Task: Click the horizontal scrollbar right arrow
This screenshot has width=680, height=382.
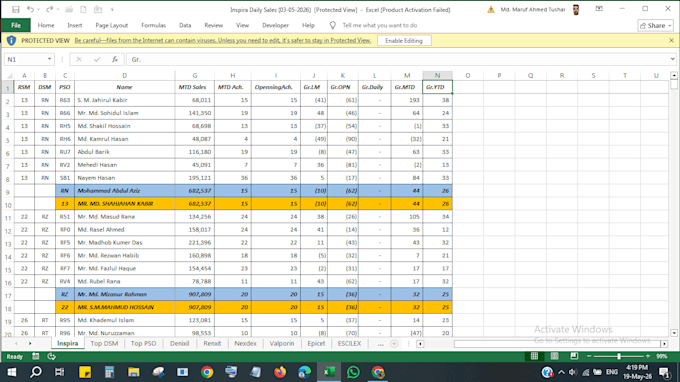Action: [664, 344]
